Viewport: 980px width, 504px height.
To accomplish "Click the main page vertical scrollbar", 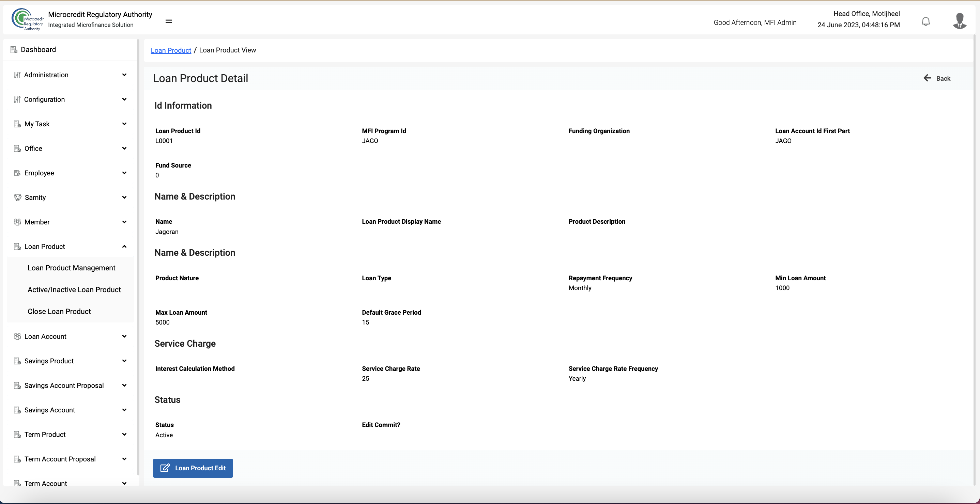I will 974,260.
